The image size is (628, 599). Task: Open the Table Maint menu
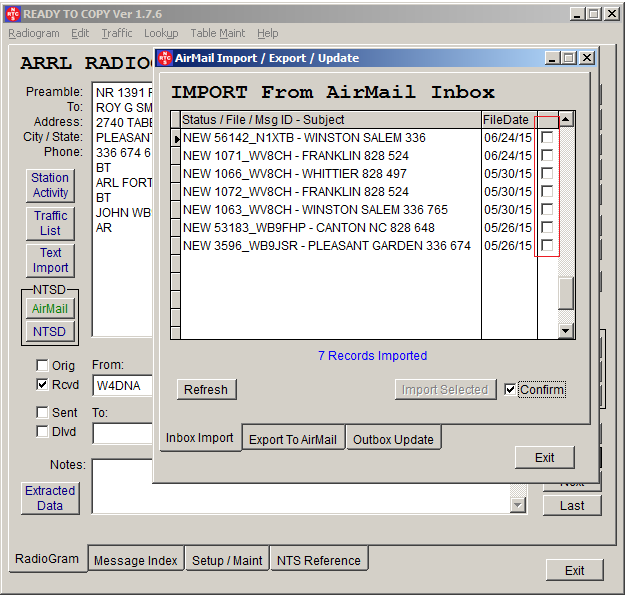[217, 33]
